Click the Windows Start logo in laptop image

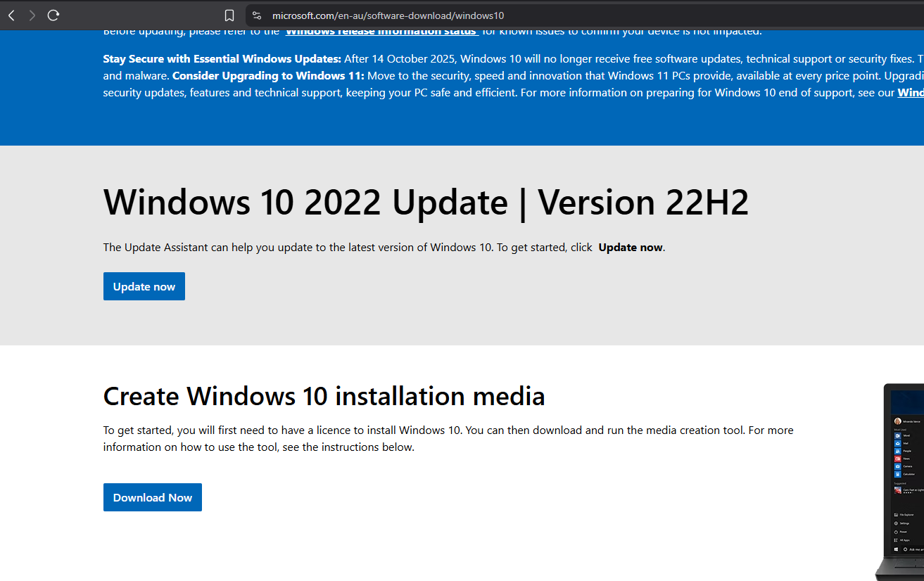897,549
